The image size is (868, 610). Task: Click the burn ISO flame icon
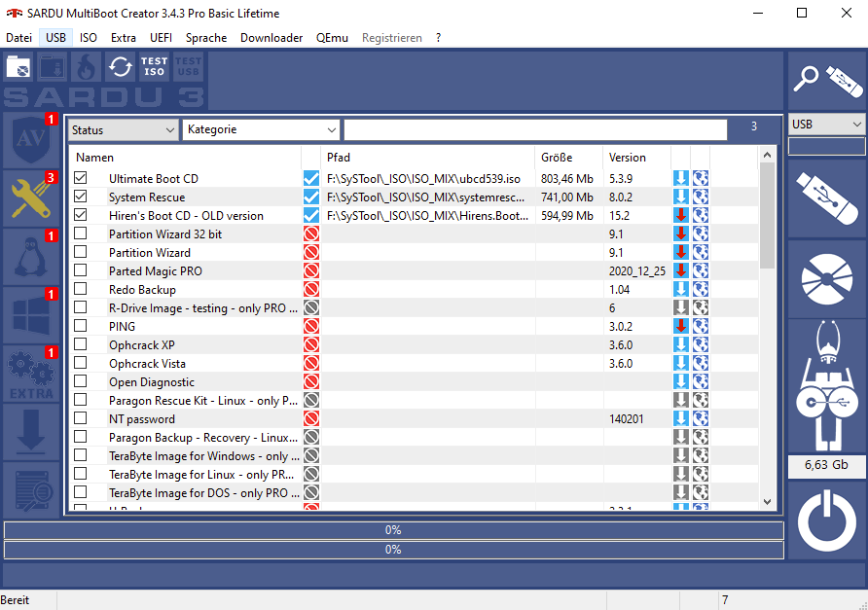86,67
